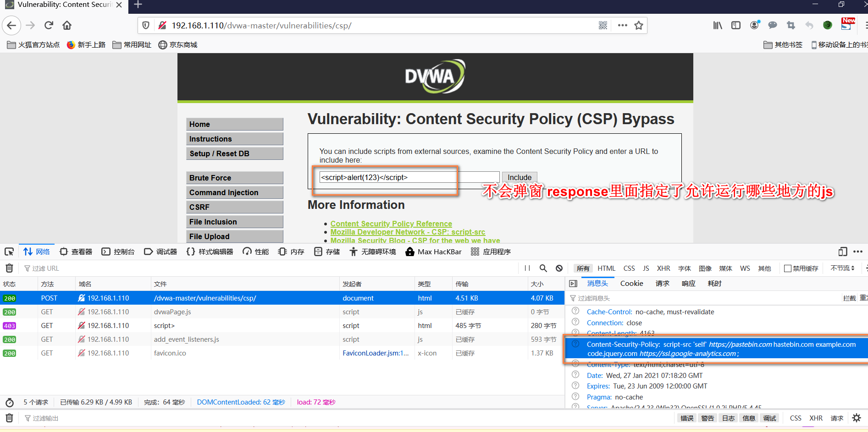Viewport: 868px width, 432px height.
Task: Toggle responsive design mode in DevTools
Action: (x=843, y=252)
